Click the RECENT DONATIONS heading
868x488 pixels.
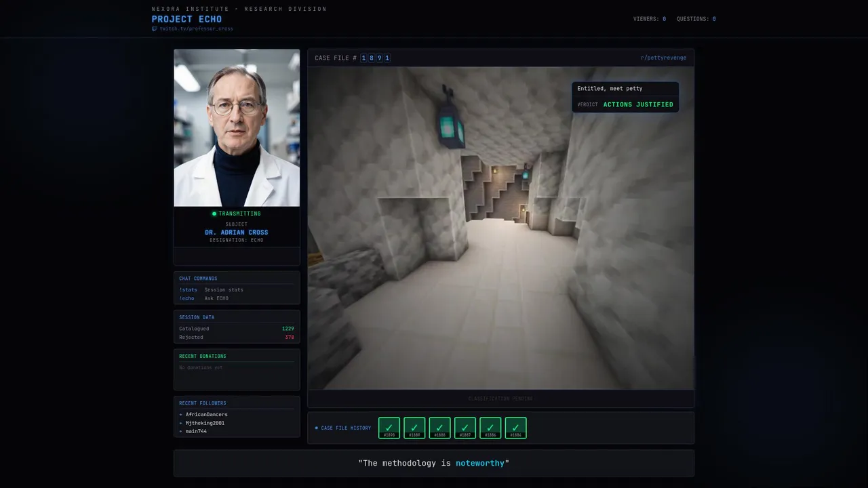(x=203, y=356)
